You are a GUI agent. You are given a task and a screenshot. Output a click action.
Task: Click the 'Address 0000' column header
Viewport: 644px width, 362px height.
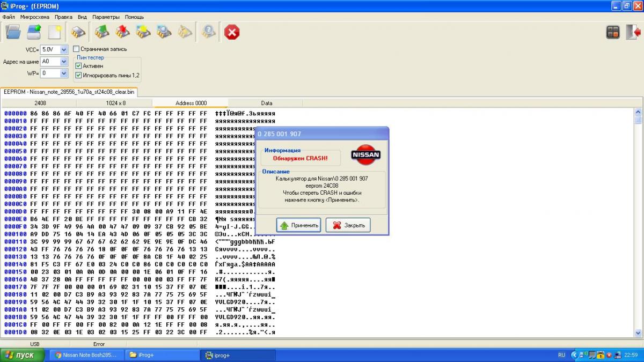coord(191,103)
